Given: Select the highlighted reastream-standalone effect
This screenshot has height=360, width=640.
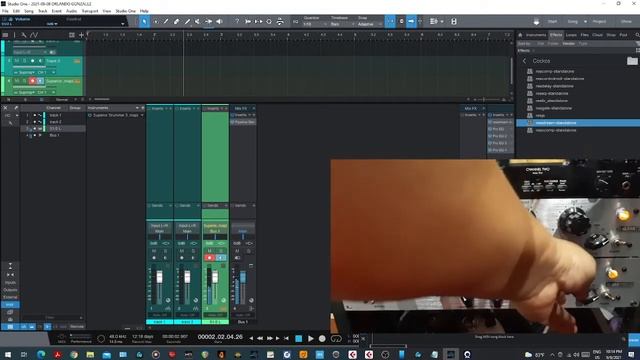Looking at the screenshot, I should (x=578, y=123).
